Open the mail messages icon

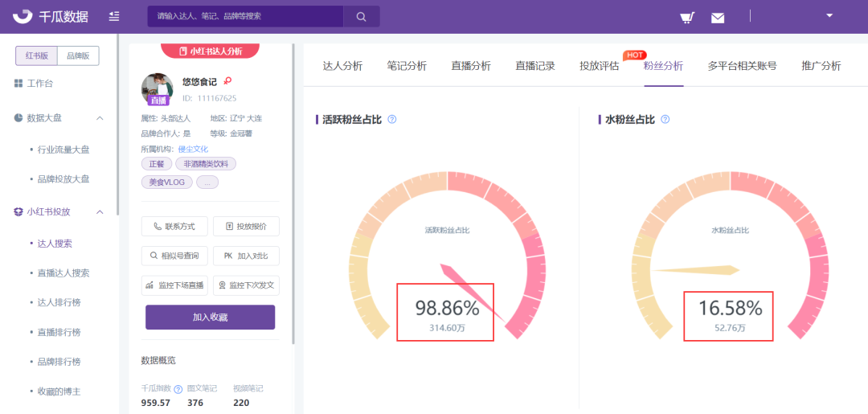pos(718,18)
